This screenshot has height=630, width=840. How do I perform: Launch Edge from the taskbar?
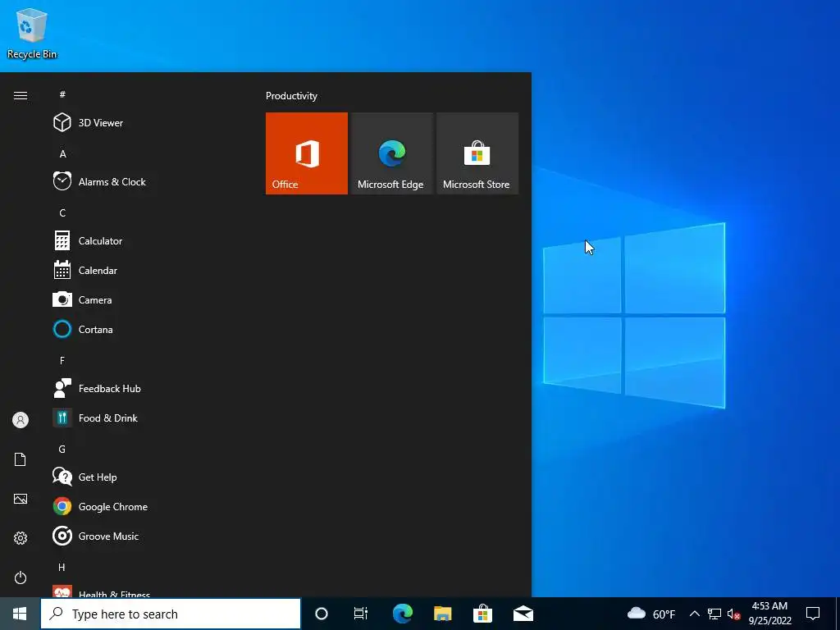(402, 614)
